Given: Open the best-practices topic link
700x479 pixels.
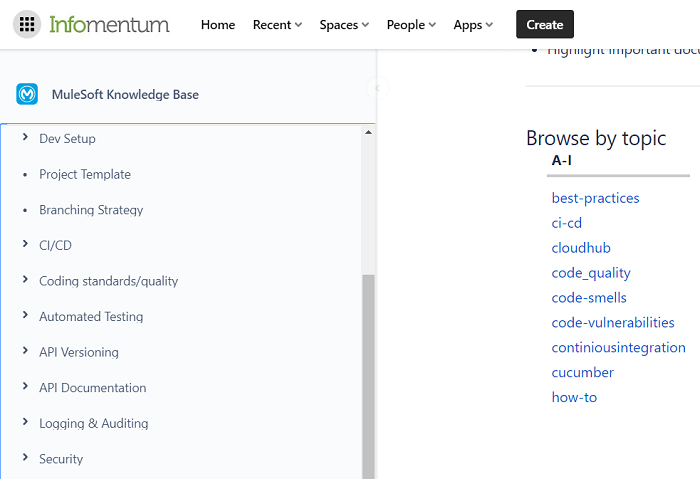Looking at the screenshot, I should pos(596,198).
